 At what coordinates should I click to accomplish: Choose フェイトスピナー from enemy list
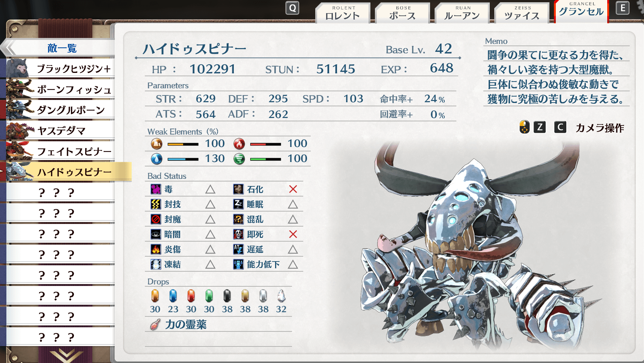click(x=60, y=151)
